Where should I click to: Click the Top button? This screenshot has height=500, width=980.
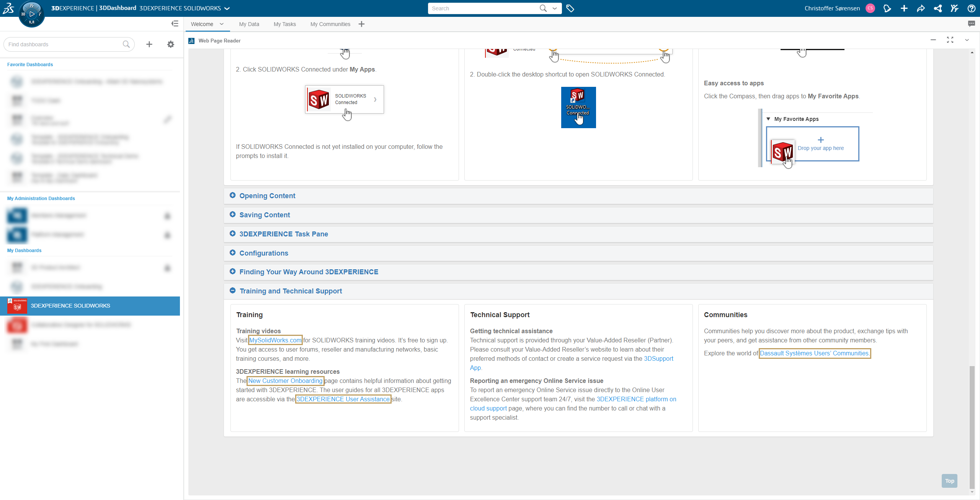pyautogui.click(x=949, y=481)
